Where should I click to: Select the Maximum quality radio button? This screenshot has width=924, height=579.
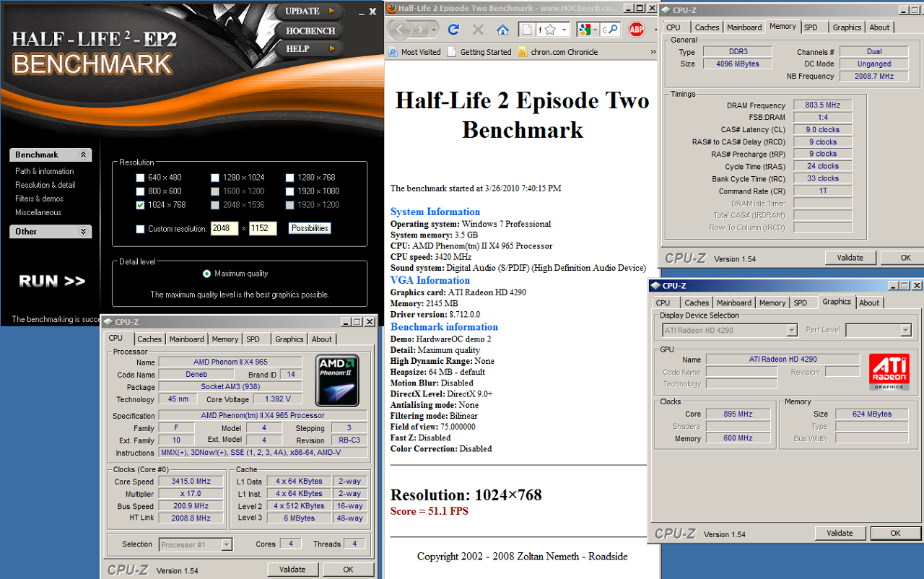(x=207, y=274)
